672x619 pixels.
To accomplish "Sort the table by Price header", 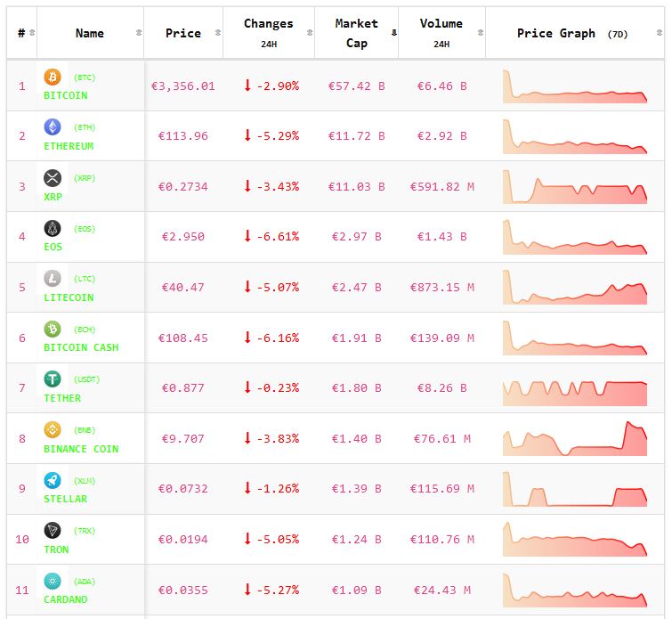I will 183,33.
